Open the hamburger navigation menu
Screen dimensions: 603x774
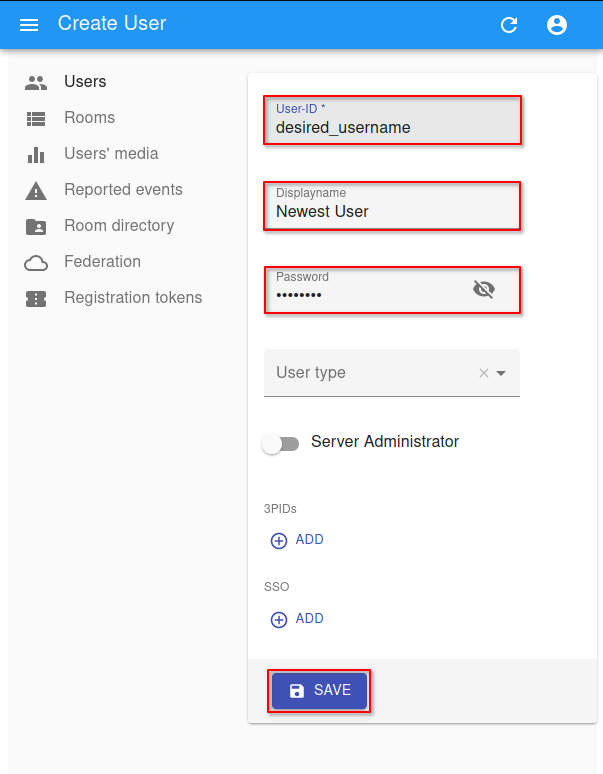click(29, 25)
